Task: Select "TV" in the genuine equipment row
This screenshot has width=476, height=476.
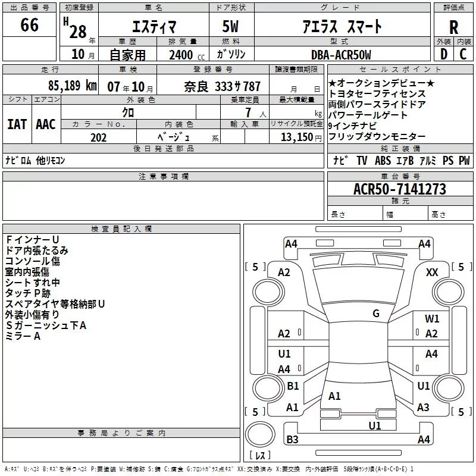Action: (x=362, y=160)
